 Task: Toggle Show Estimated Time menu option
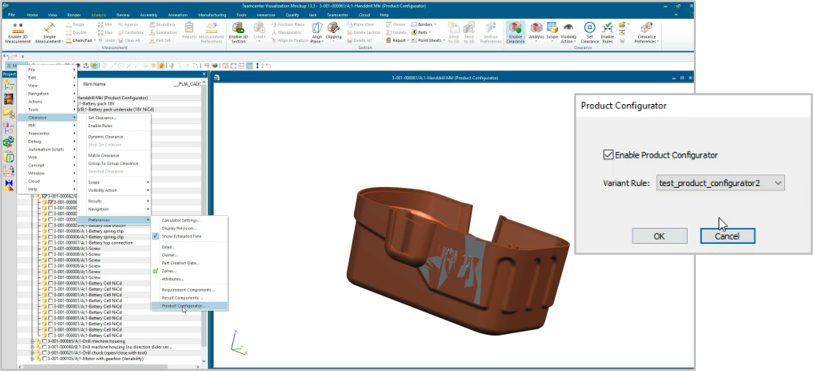click(181, 236)
